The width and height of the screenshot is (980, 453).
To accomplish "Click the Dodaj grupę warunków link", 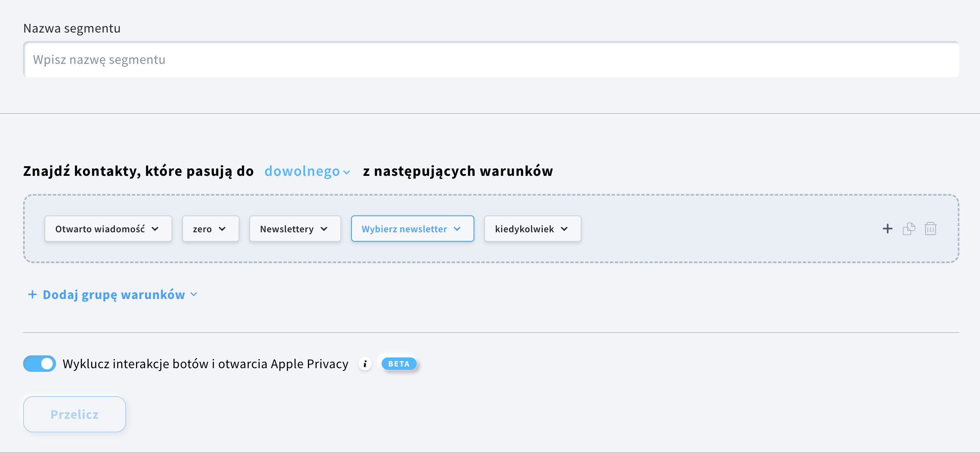I will [x=113, y=294].
